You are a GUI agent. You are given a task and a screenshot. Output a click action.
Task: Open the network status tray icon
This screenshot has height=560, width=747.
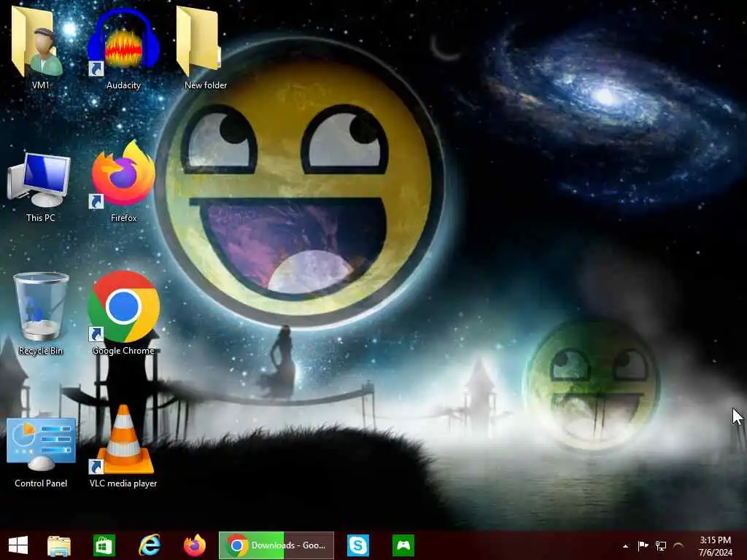661,545
